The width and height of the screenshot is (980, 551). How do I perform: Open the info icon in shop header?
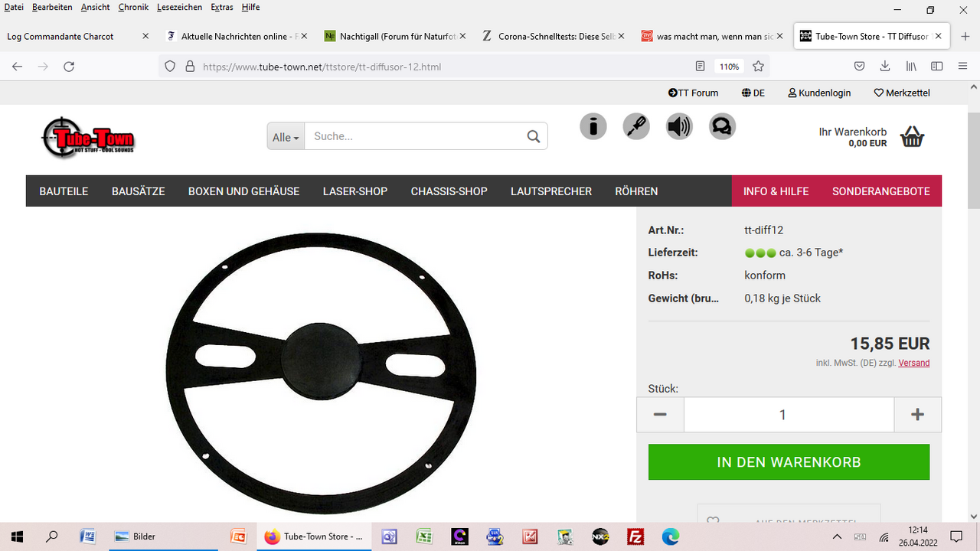[593, 126]
